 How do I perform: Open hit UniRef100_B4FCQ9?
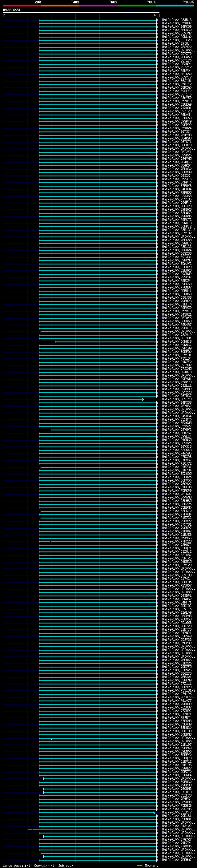click(177, 26)
